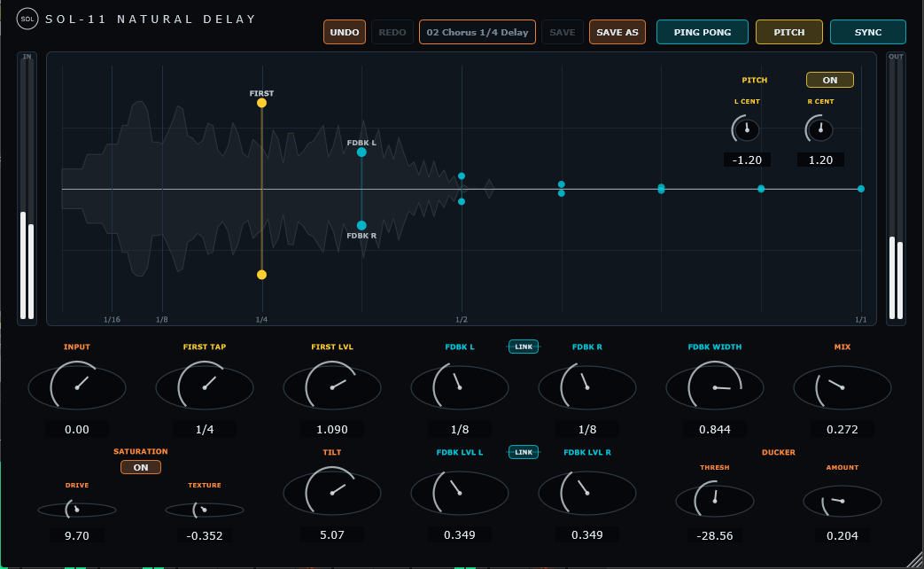Click the AMOUNT value 0.204
This screenshot has width=924, height=569.
click(842, 535)
